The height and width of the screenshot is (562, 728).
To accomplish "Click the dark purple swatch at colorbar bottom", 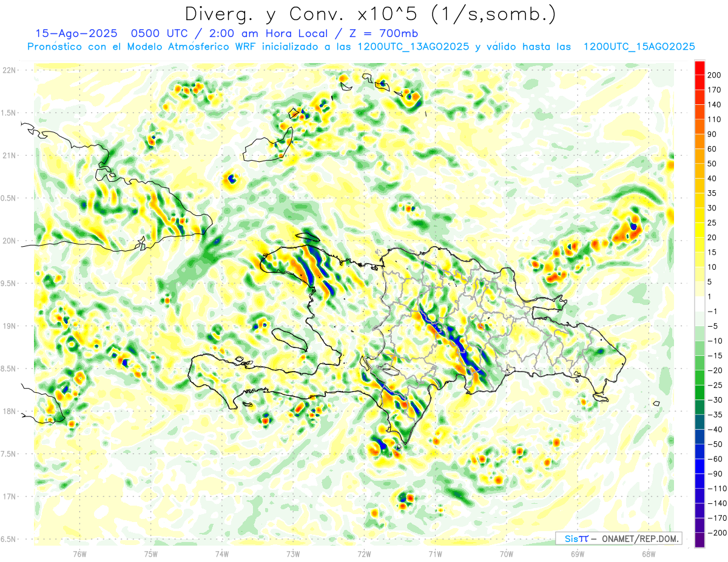I will pos(699,540).
